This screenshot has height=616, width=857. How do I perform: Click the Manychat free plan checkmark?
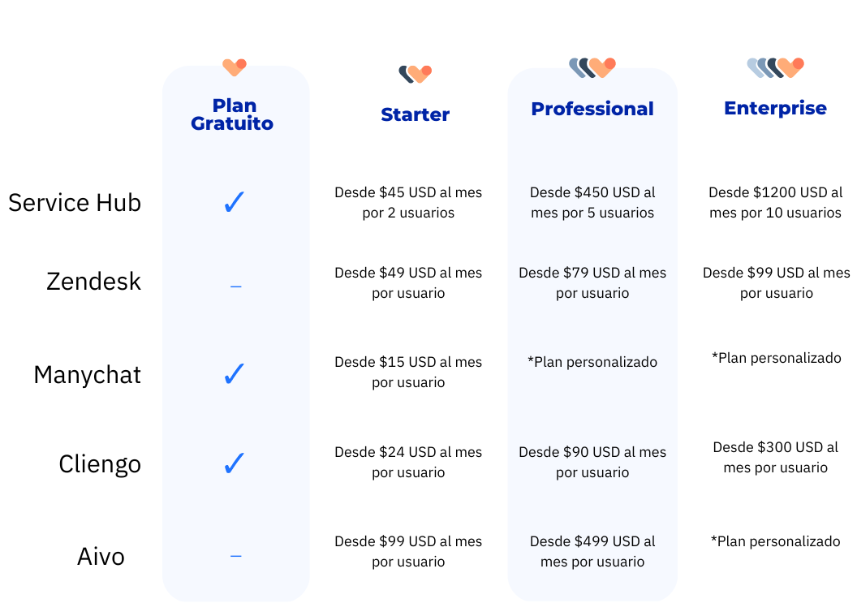(235, 374)
